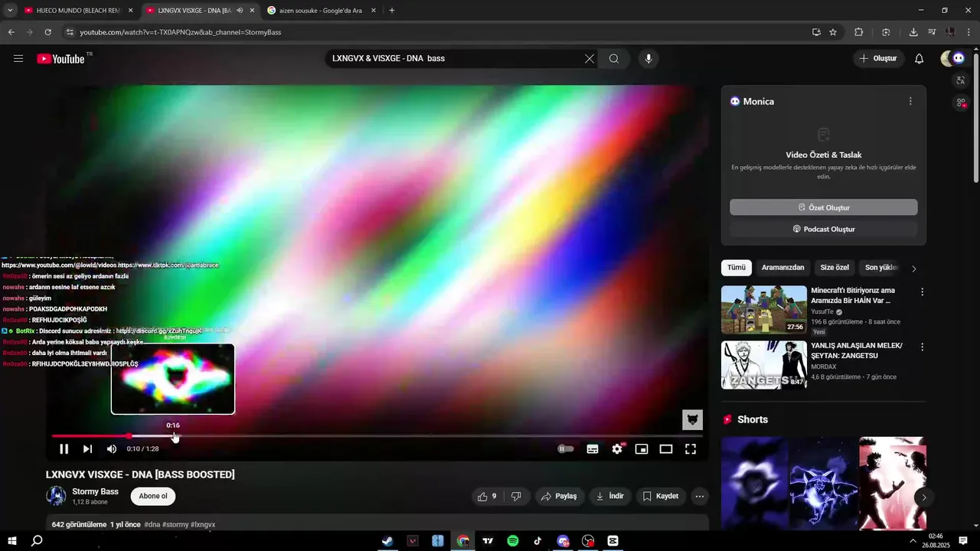Subscribe with the Abone ol button
The image size is (980, 551).
(153, 496)
